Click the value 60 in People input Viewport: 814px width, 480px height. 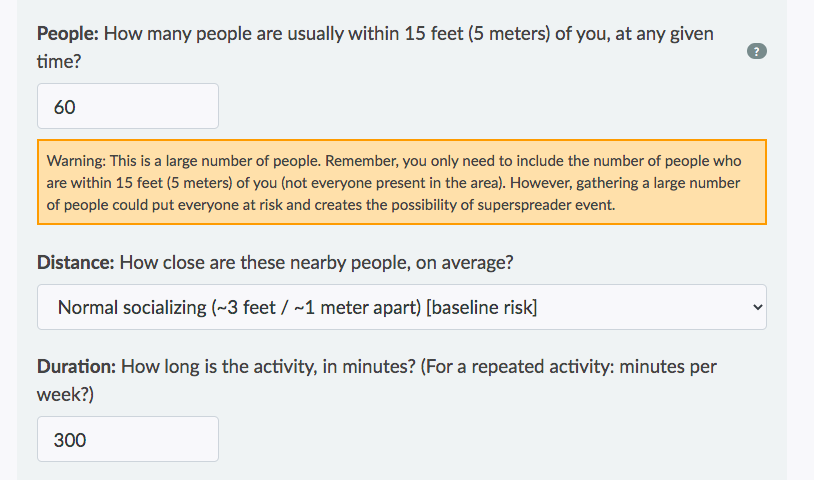click(65, 106)
